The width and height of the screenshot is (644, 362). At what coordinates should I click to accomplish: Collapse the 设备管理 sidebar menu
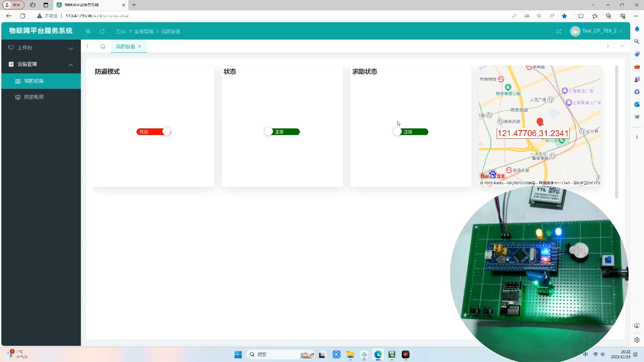[41, 64]
